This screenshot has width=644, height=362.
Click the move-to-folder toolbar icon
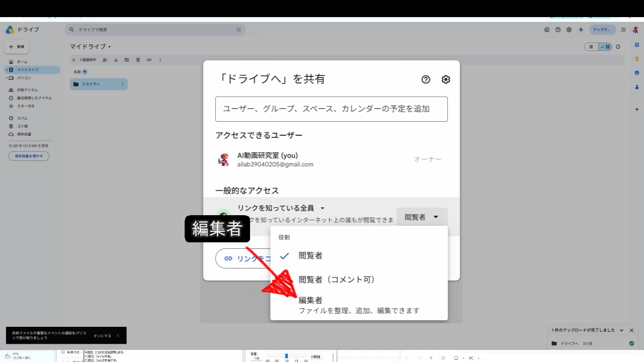tap(127, 60)
